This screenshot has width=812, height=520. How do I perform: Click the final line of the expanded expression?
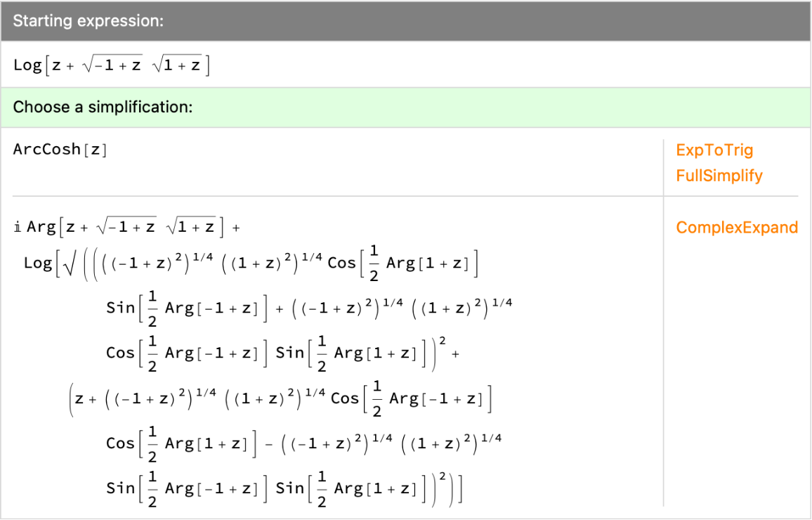281,488
